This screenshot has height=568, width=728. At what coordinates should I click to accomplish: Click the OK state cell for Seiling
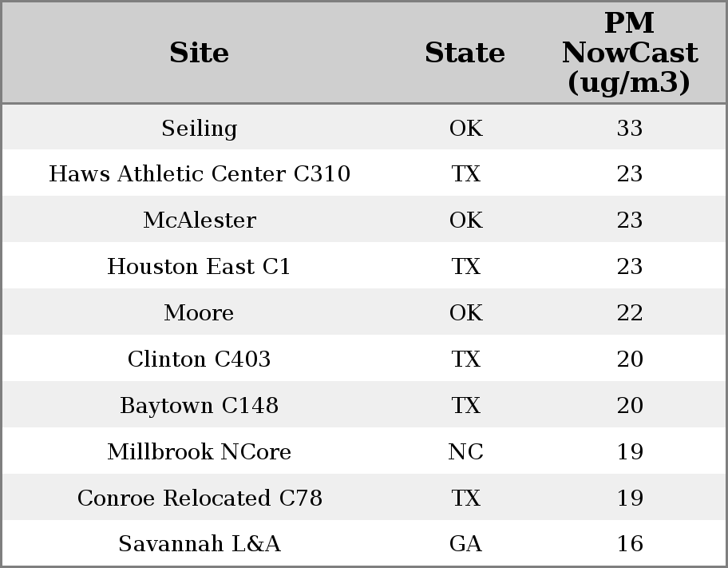(465, 128)
